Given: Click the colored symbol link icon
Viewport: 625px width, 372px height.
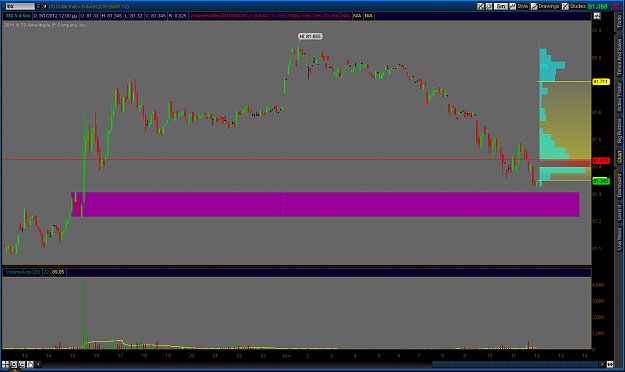Looking at the screenshot, I should click(45, 6).
